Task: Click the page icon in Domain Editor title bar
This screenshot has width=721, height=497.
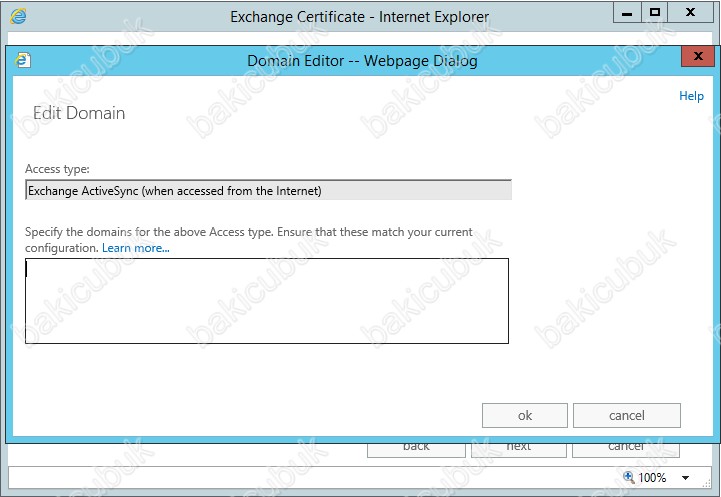Action: tap(23, 61)
